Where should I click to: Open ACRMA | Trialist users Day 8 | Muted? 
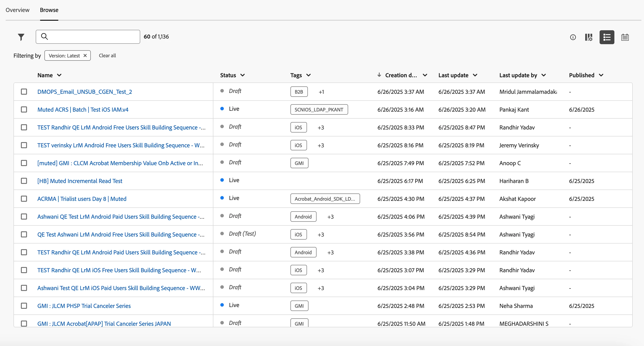pyautogui.click(x=82, y=199)
